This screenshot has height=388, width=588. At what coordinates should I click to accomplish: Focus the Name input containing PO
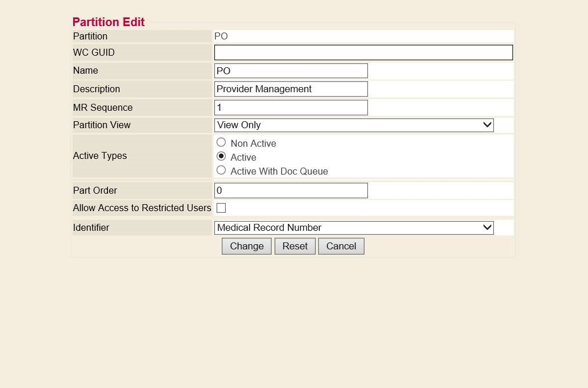pyautogui.click(x=291, y=71)
